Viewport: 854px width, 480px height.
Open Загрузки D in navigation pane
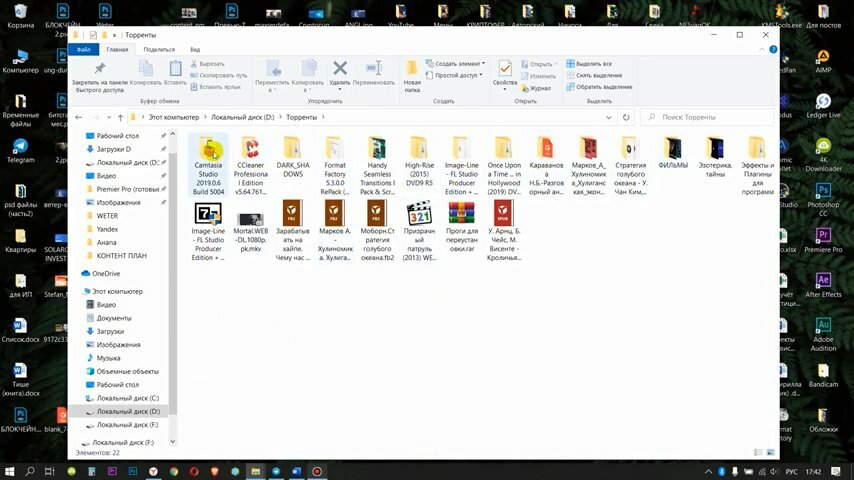pos(113,149)
